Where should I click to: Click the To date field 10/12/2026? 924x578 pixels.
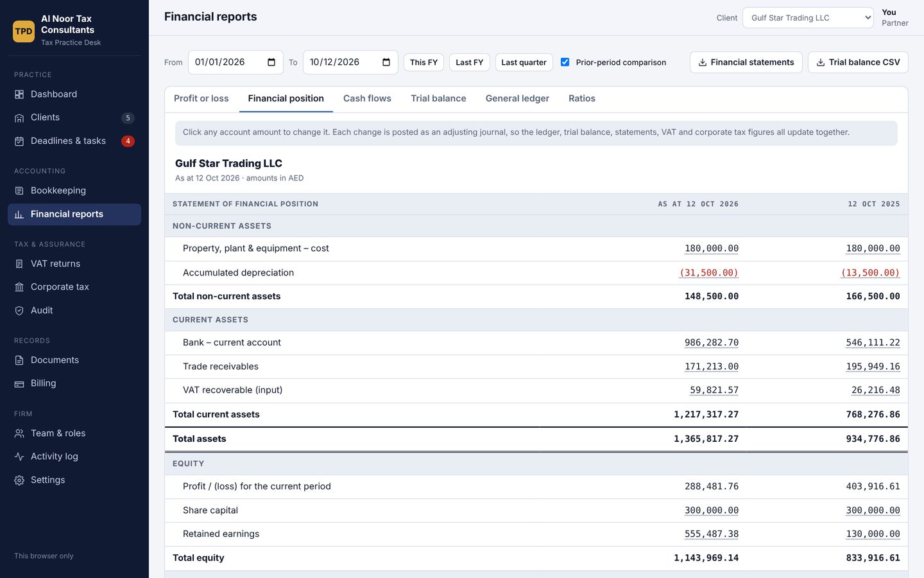350,62
